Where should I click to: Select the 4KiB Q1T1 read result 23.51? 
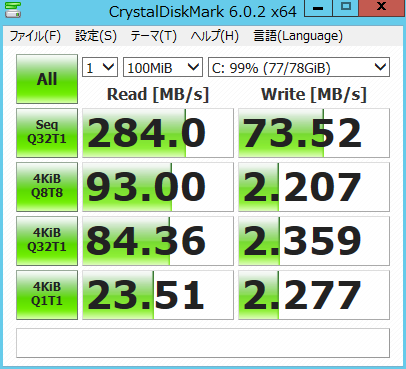point(158,295)
